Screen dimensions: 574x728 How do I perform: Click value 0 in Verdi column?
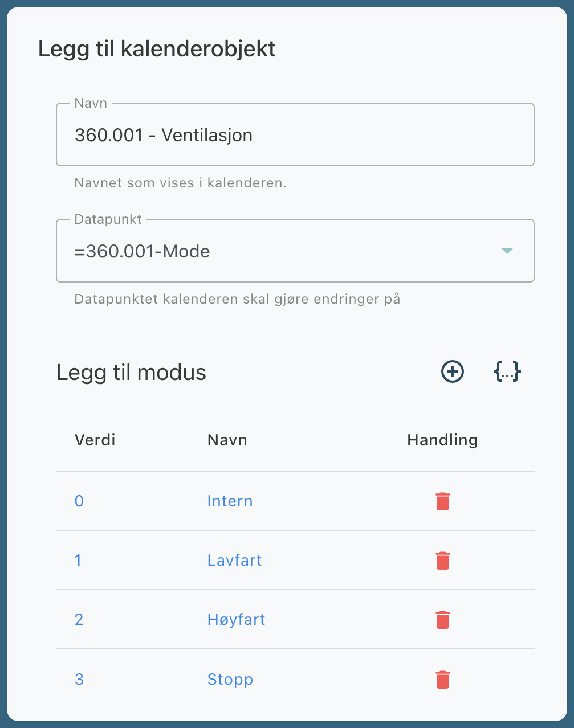point(79,501)
